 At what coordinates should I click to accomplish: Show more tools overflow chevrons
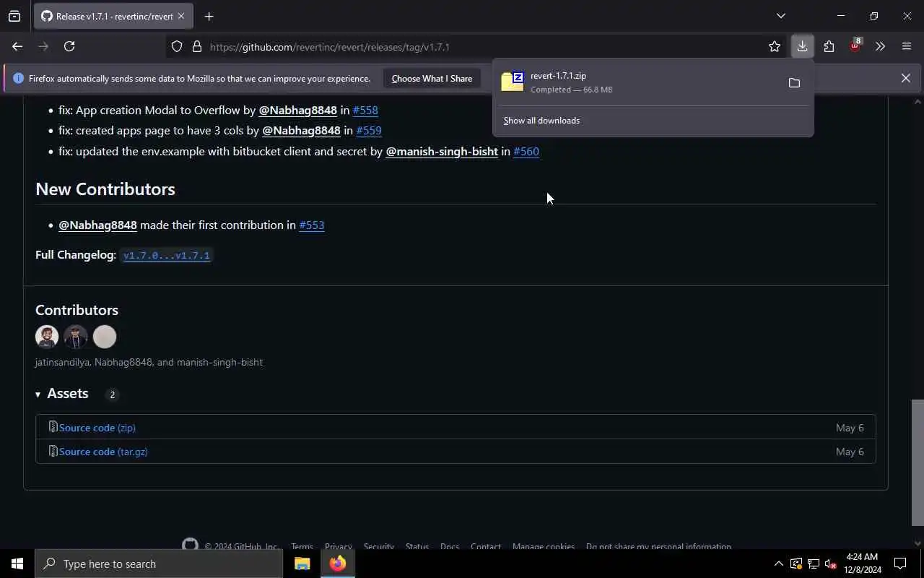click(x=880, y=47)
